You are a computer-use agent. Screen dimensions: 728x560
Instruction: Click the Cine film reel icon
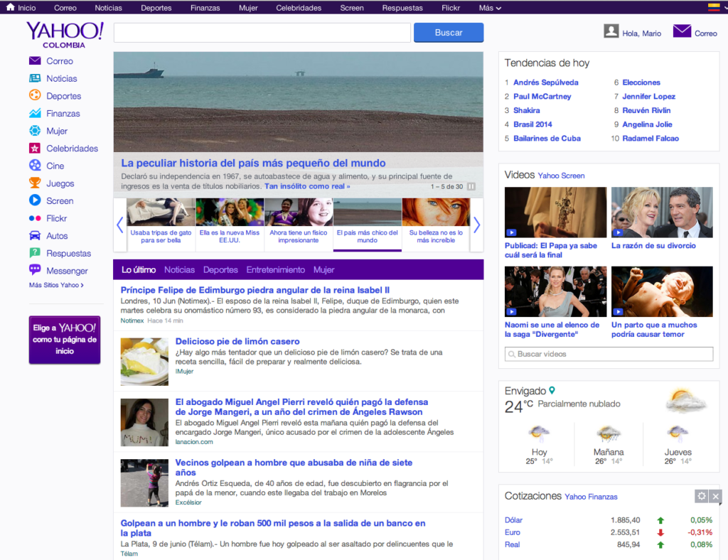(35, 166)
